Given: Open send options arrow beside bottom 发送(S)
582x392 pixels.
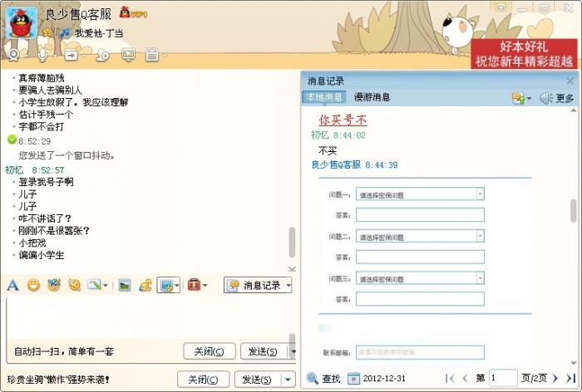Looking at the screenshot, I should pyautogui.click(x=288, y=380).
